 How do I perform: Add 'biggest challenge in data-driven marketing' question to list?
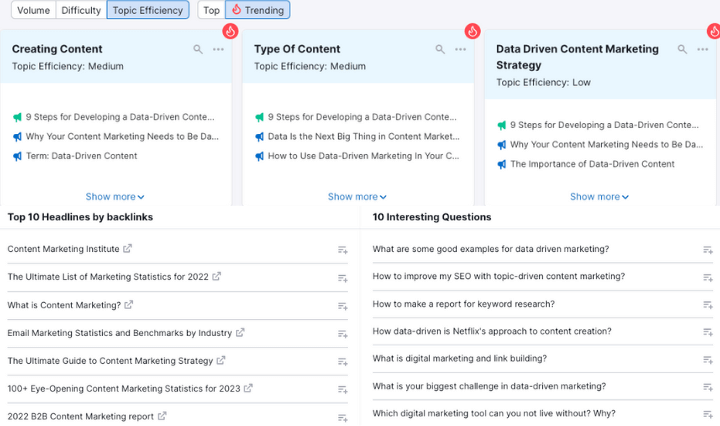[708, 387]
